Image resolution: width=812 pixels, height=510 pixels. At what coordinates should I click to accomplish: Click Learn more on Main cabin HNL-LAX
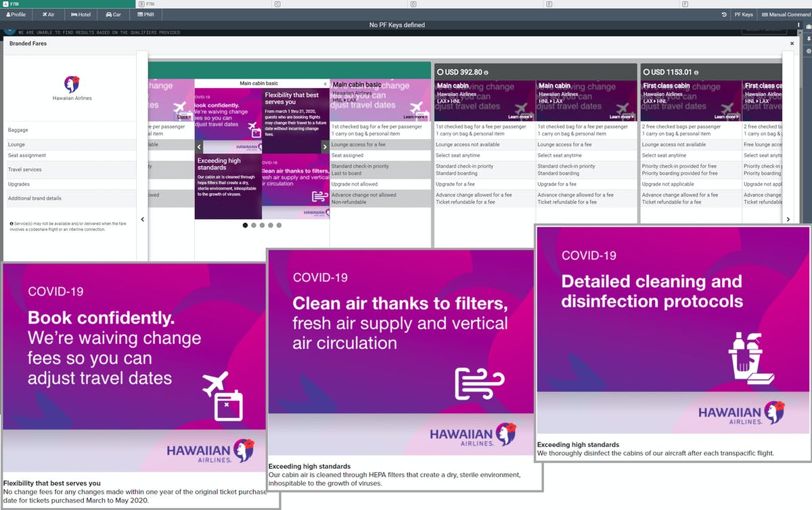pos(623,116)
